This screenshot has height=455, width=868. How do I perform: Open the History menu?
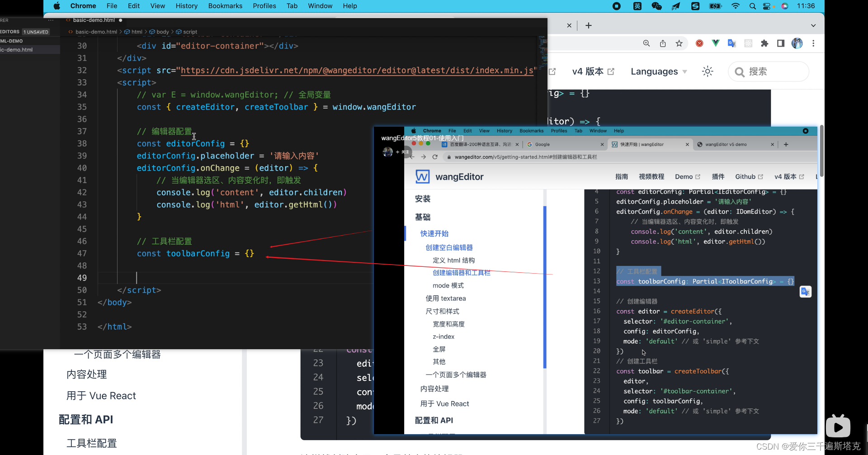187,6
